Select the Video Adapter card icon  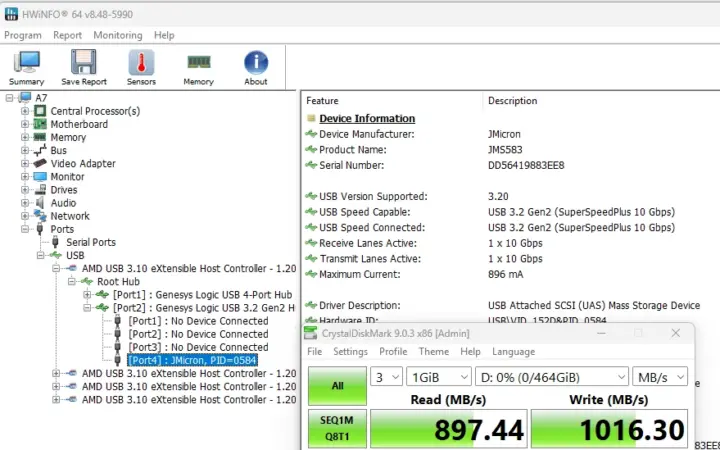click(x=40, y=163)
